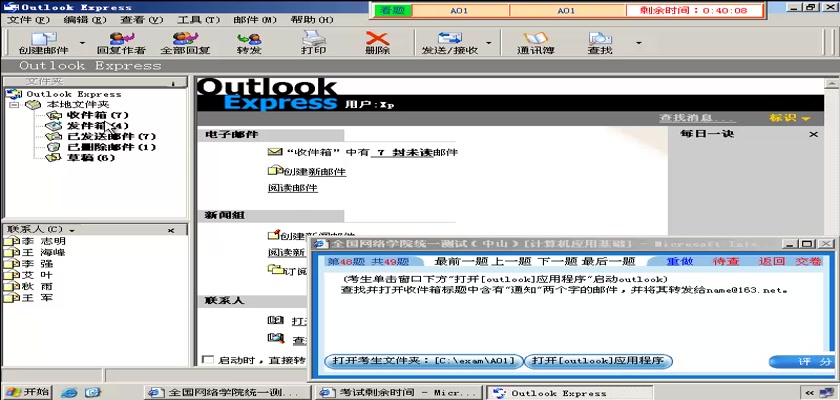Select contact 王 海峰
The height and width of the screenshot is (400, 840).
pyautogui.click(x=43, y=253)
